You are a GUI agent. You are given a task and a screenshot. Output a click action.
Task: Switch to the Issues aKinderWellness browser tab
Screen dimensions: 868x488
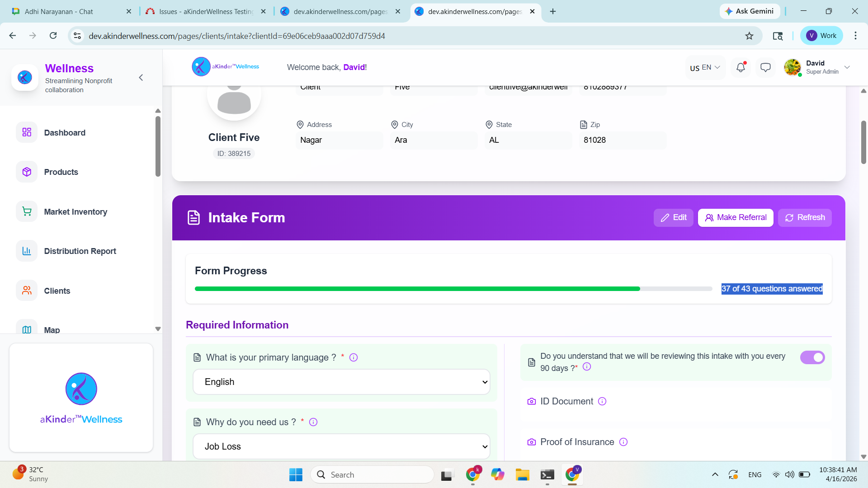point(206,11)
